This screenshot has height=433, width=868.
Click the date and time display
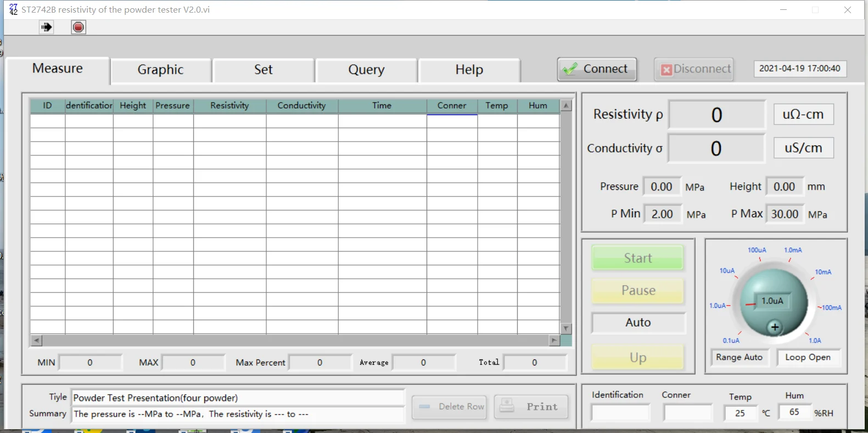(x=800, y=69)
